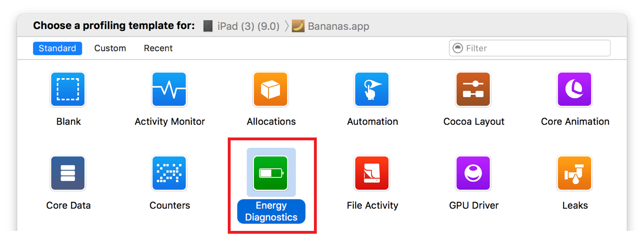Select the Automation template icon
644x238 pixels.
tap(372, 89)
